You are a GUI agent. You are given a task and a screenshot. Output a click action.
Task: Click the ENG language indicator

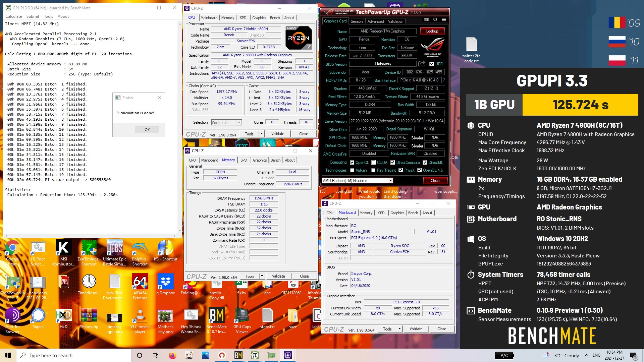click(x=596, y=355)
